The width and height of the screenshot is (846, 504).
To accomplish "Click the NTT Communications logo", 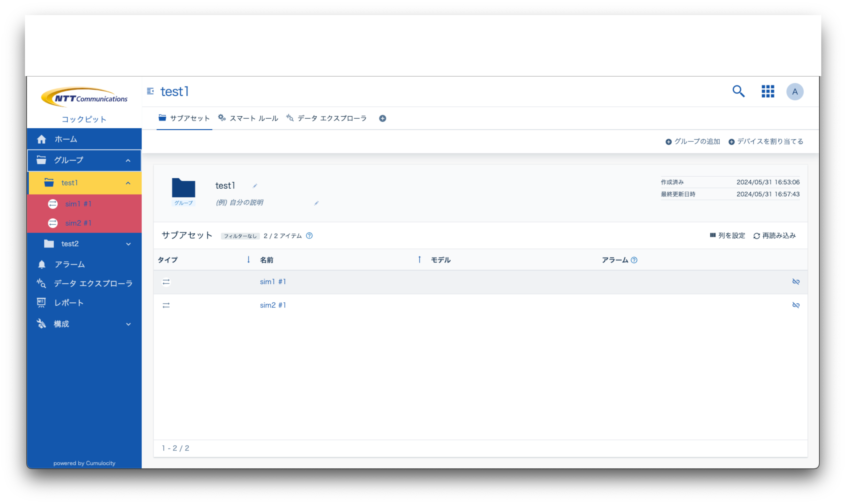I will [84, 97].
